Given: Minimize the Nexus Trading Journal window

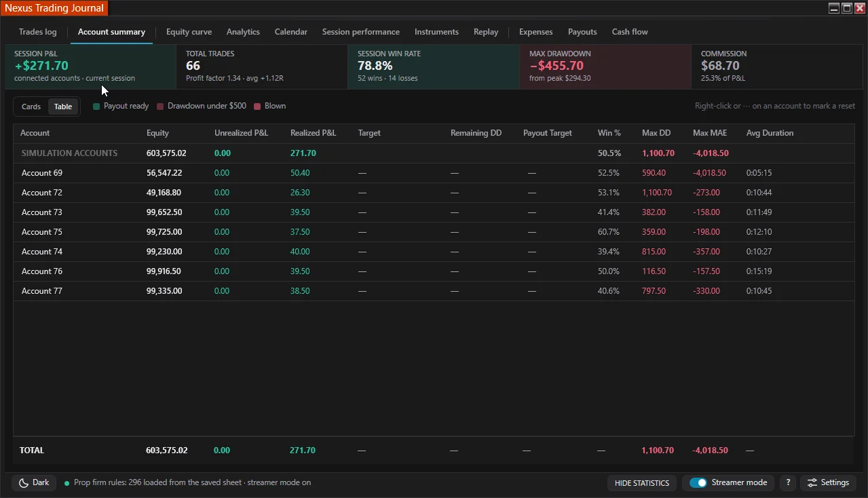Looking at the screenshot, I should [834, 8].
